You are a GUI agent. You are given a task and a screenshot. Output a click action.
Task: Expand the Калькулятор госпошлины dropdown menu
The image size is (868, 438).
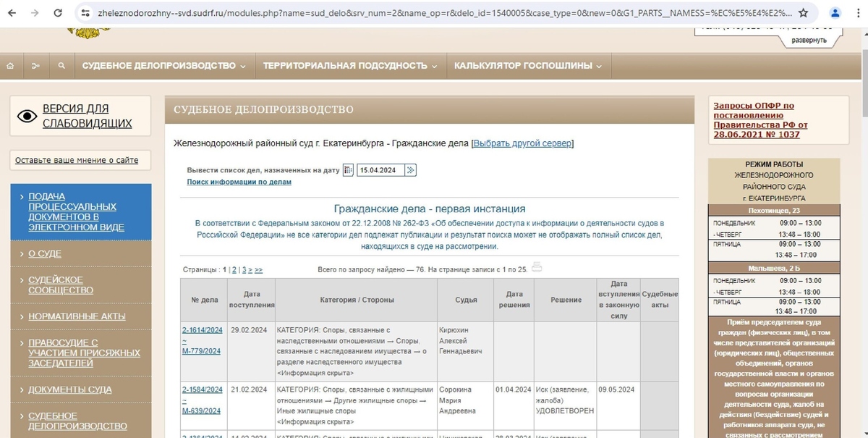(x=528, y=66)
